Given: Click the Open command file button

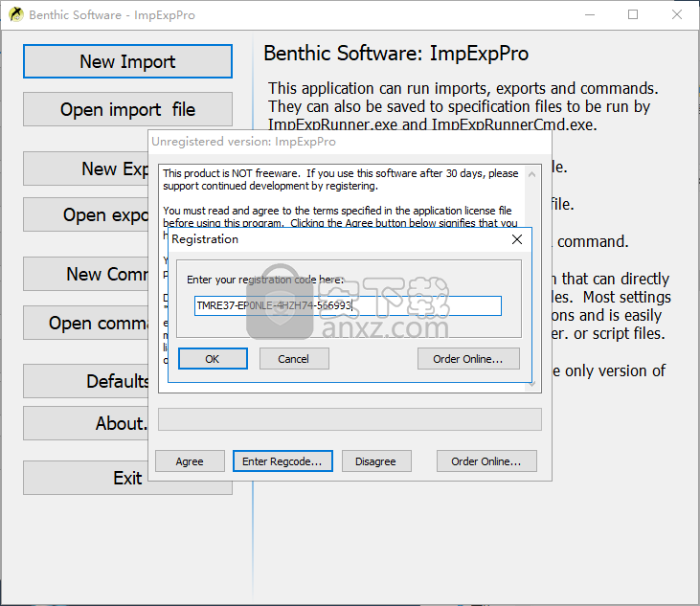Looking at the screenshot, I should (x=86, y=323).
